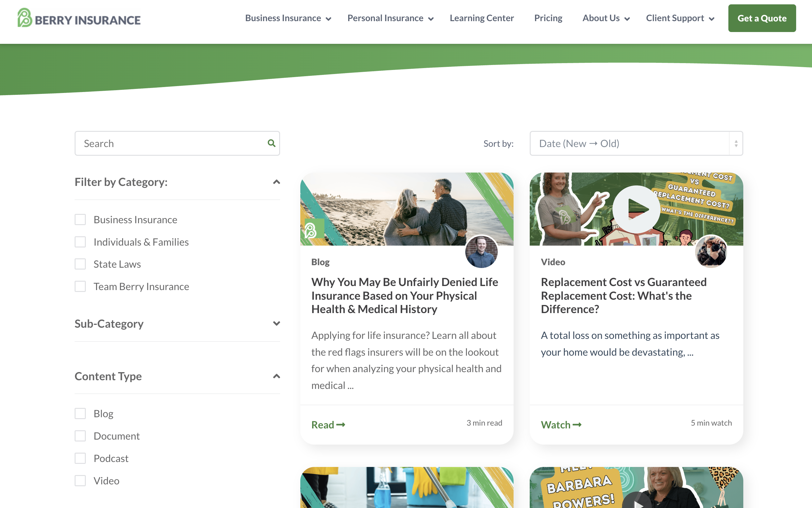Click the Team Berry Insurance filter label
This screenshot has width=812, height=508.
point(141,287)
